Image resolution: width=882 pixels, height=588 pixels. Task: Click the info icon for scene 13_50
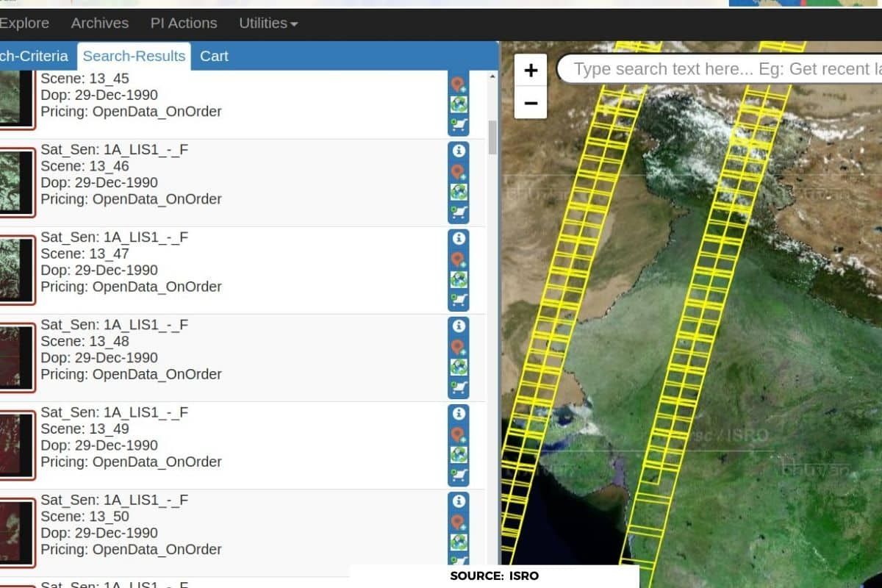pos(459,501)
